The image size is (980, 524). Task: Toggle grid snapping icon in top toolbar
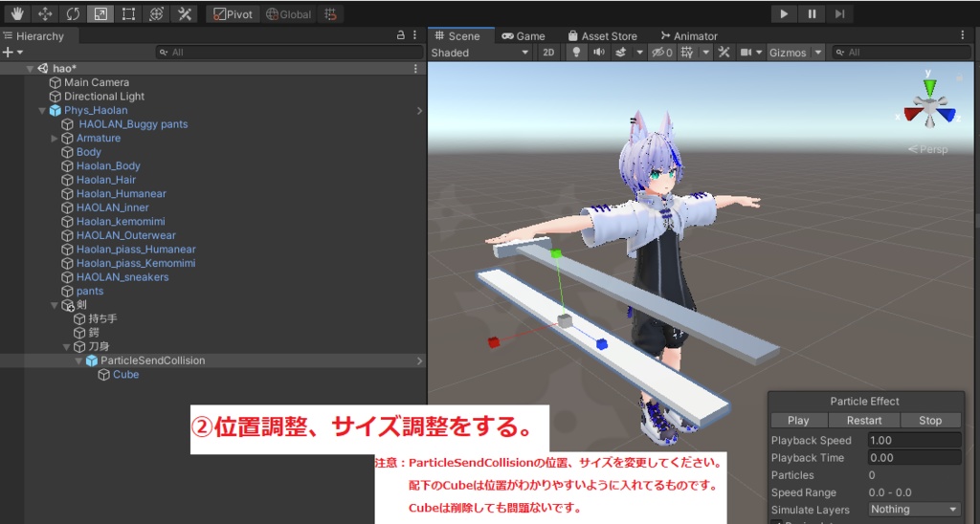(330, 14)
